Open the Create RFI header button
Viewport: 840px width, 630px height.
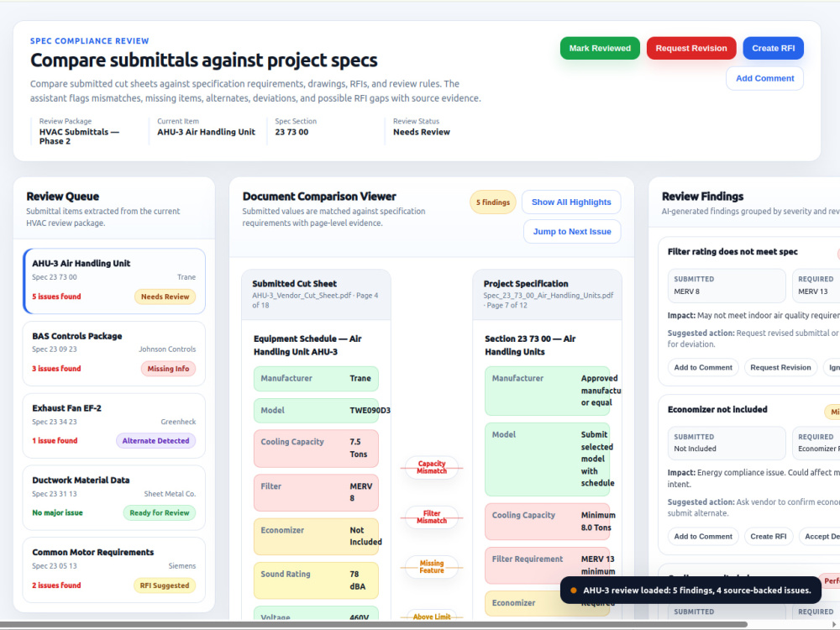(x=773, y=48)
